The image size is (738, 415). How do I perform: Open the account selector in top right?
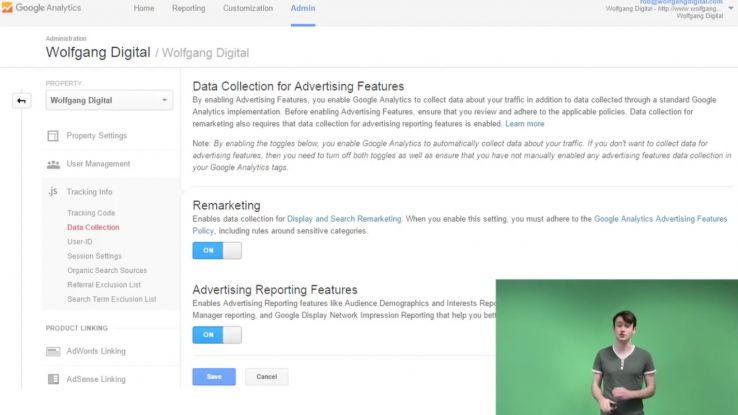tap(663, 9)
